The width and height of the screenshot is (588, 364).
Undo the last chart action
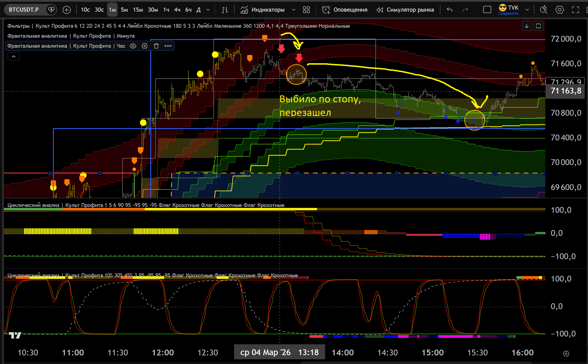[450, 10]
